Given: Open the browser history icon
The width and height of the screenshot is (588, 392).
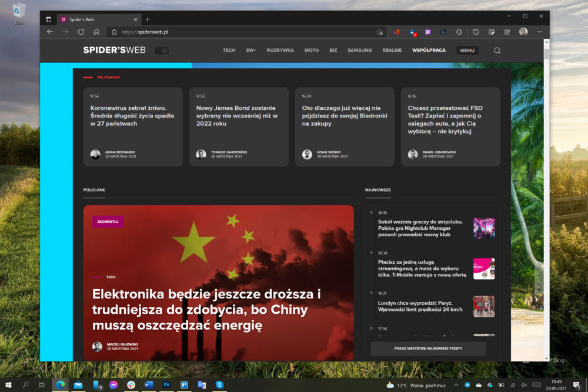Looking at the screenshot, I should 476,32.
